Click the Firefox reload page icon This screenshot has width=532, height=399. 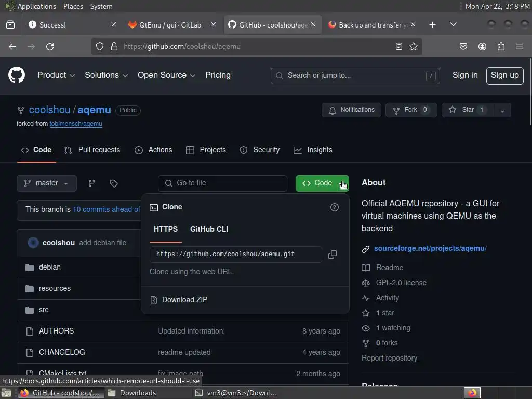[x=50, y=46]
